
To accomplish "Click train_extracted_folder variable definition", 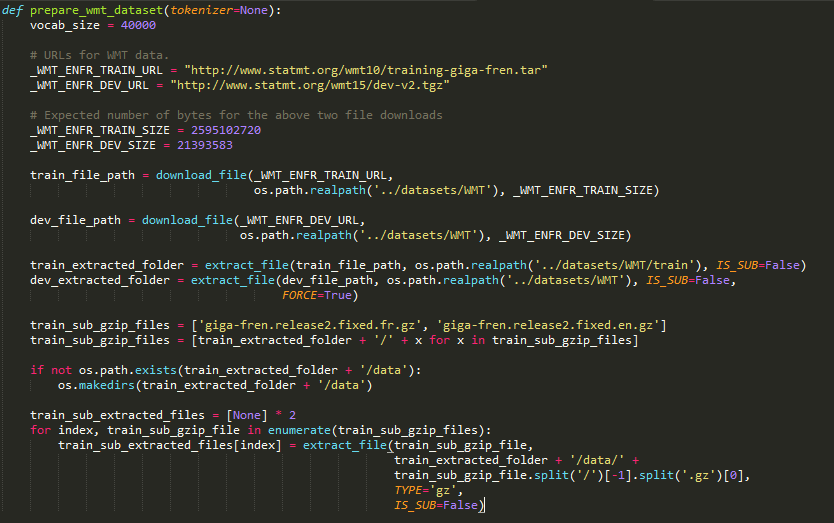I will point(107,265).
